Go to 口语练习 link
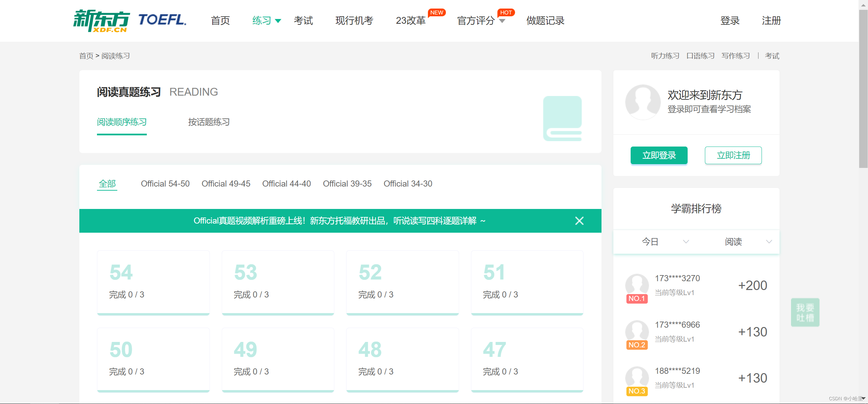Image resolution: width=868 pixels, height=404 pixels. tap(701, 56)
